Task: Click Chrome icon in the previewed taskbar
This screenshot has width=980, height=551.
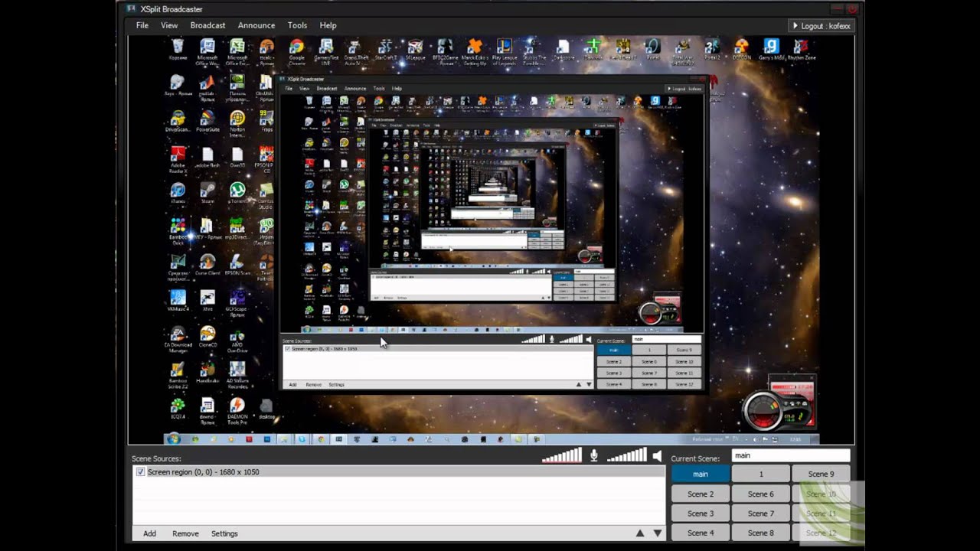Action: click(x=321, y=439)
